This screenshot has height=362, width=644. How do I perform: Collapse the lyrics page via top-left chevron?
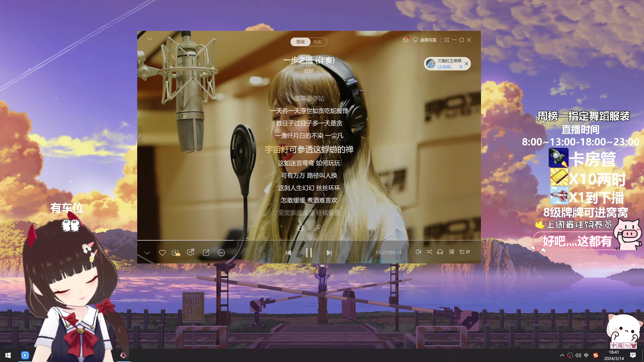(150, 39)
